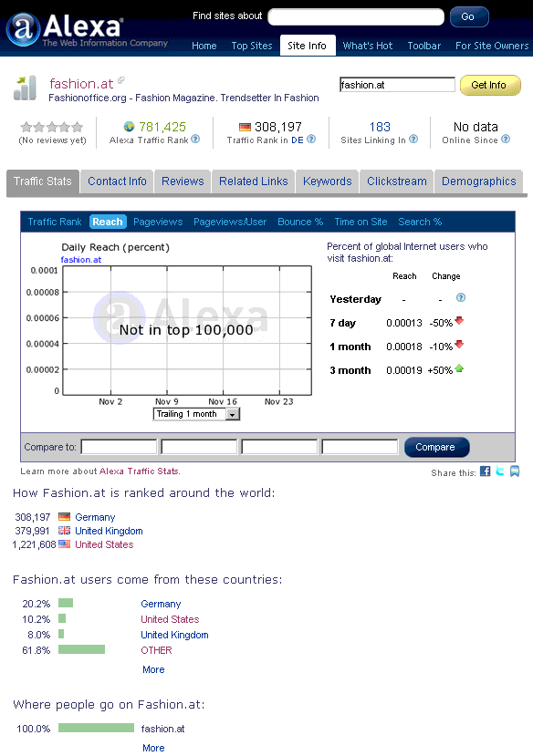This screenshot has height=756, width=533.
Task: Switch to the Related Links tab
Action: 253,181
